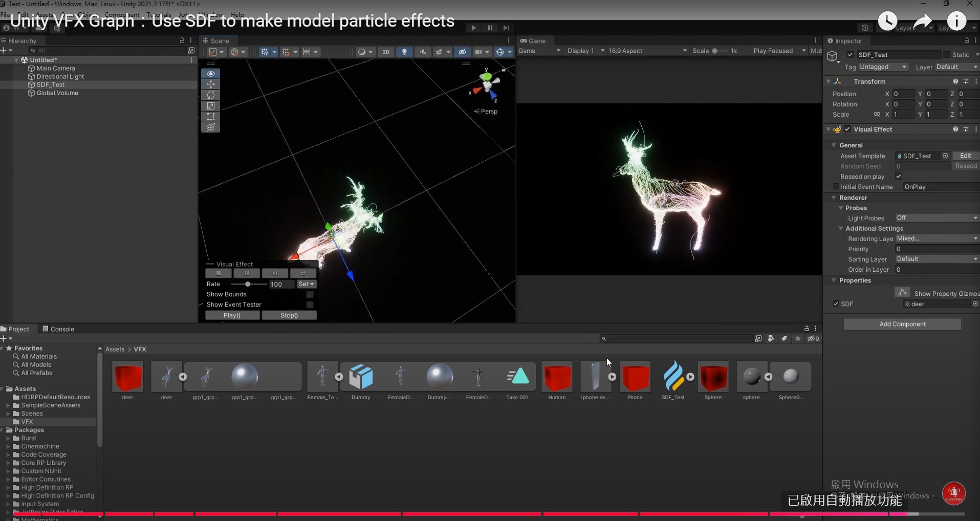
Task: Click the Play() button in overlay
Action: click(x=232, y=315)
